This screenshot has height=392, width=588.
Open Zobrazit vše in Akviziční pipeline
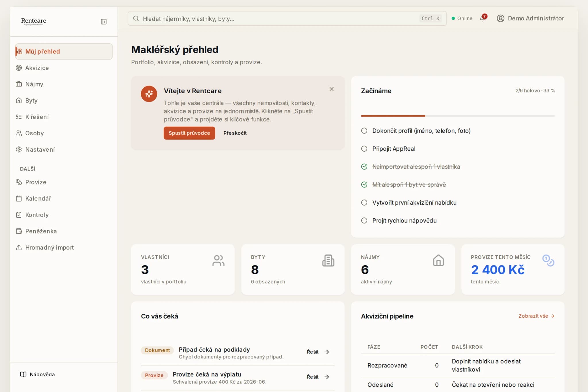[x=536, y=316]
